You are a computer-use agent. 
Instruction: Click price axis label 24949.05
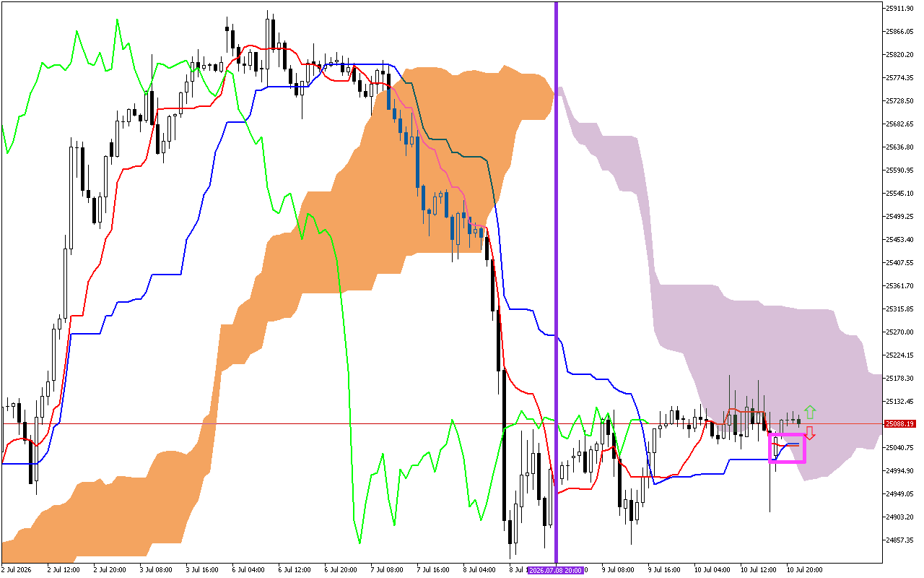tap(901, 493)
